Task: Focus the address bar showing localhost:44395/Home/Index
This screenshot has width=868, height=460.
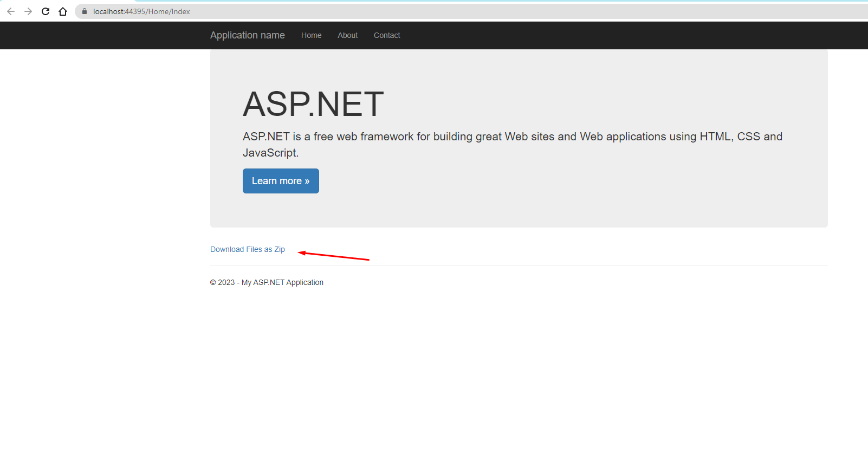Action: (x=471, y=11)
